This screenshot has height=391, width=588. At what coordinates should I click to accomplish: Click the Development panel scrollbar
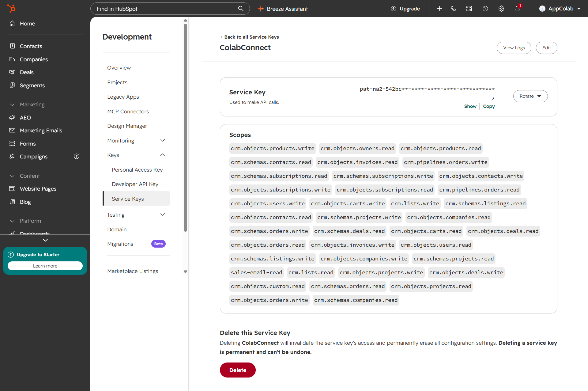(185, 127)
